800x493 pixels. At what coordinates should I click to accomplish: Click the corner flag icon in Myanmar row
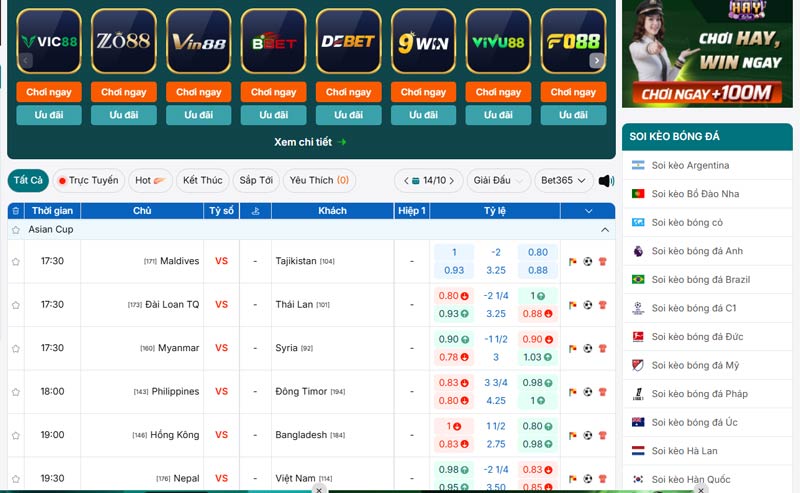point(573,348)
